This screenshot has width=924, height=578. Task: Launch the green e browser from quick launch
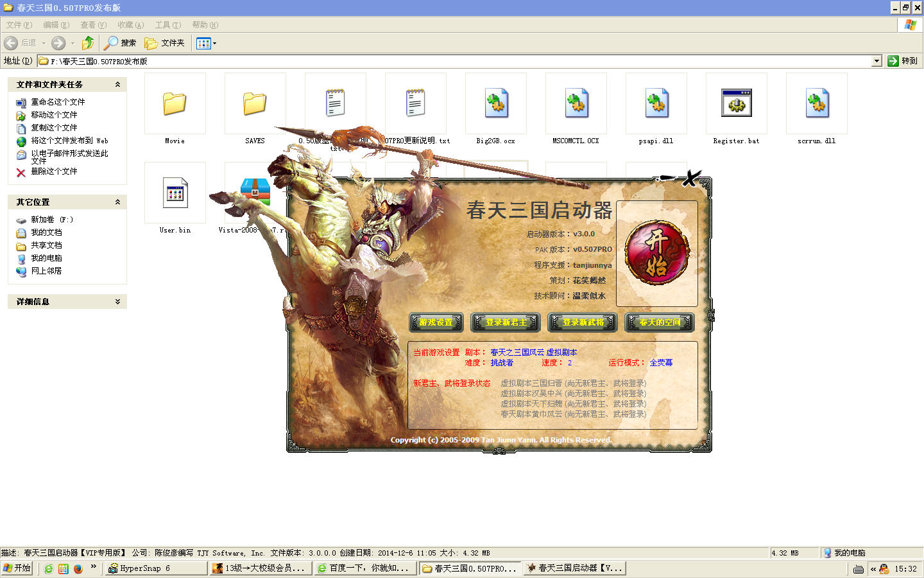click(48, 568)
